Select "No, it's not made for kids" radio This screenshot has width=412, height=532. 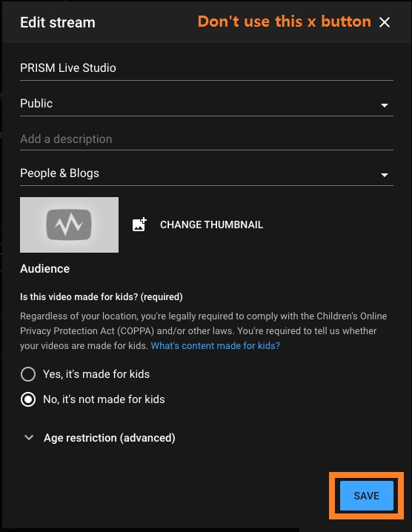pos(28,399)
